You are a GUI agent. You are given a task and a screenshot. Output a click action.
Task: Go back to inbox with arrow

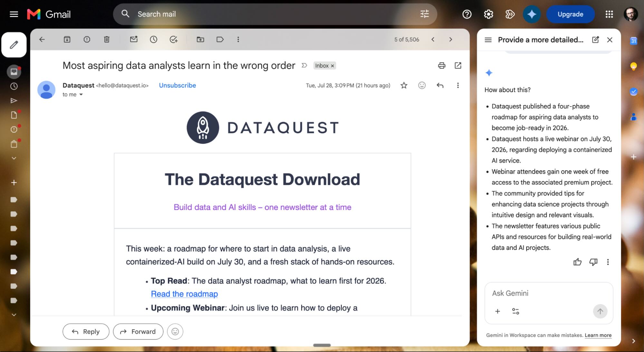coord(42,40)
